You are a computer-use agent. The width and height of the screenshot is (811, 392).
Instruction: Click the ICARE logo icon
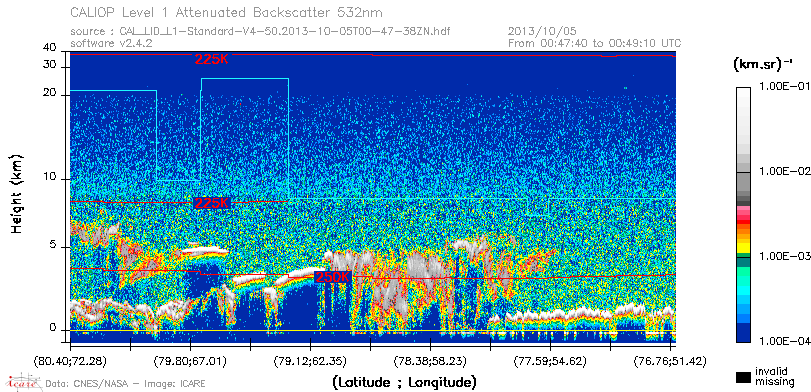pos(23,382)
